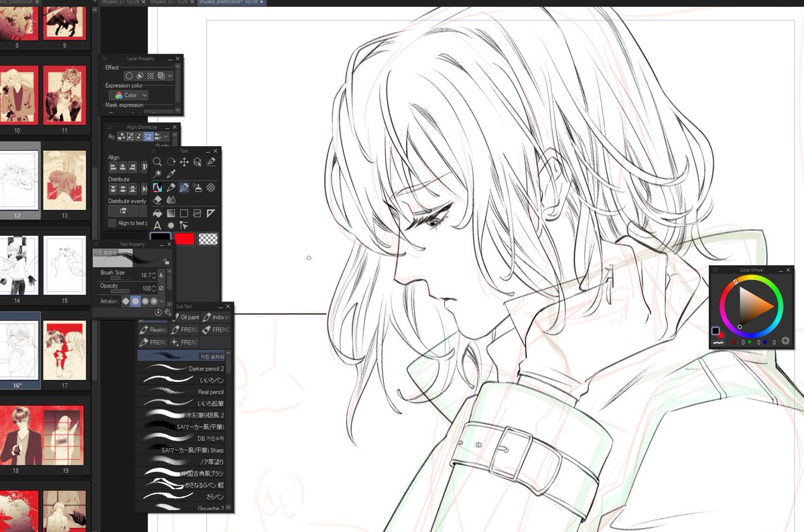Click distribute top edges icon under Distribute
804x532 pixels.
(x=113, y=189)
